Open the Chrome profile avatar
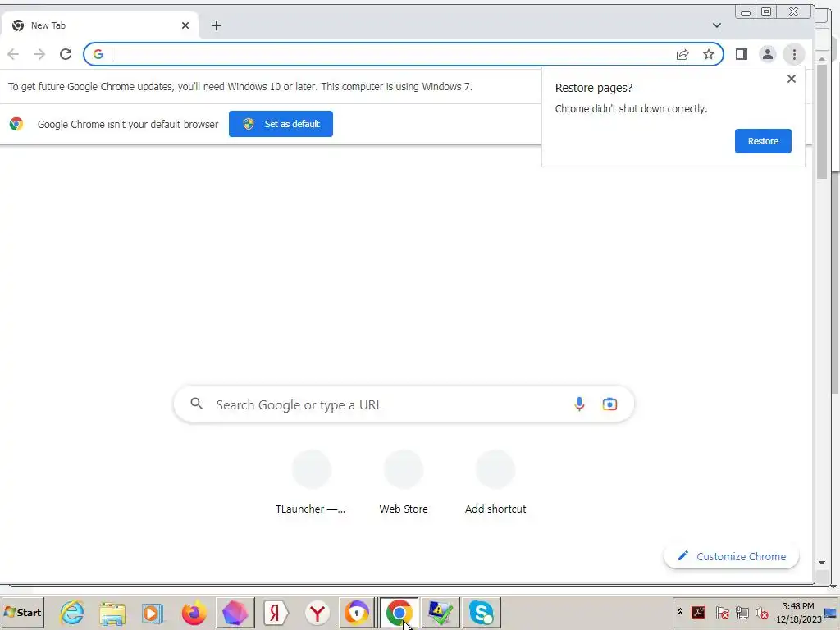 click(767, 54)
